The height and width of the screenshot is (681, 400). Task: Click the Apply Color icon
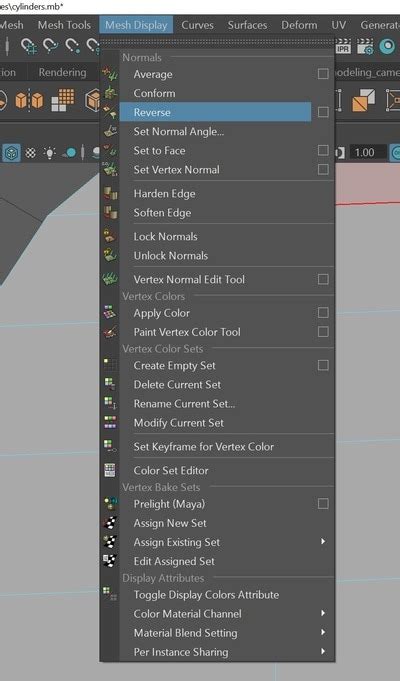[x=110, y=313]
